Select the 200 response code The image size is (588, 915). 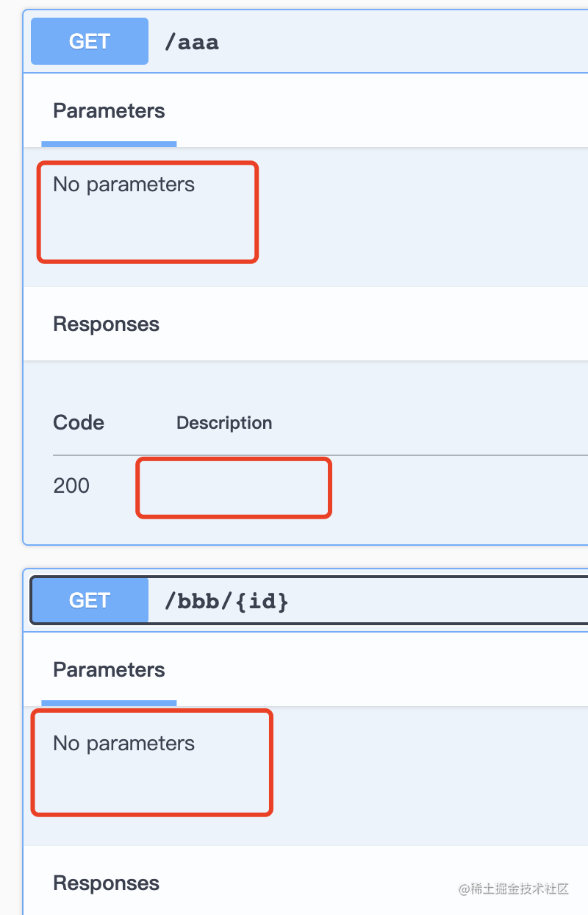71,485
